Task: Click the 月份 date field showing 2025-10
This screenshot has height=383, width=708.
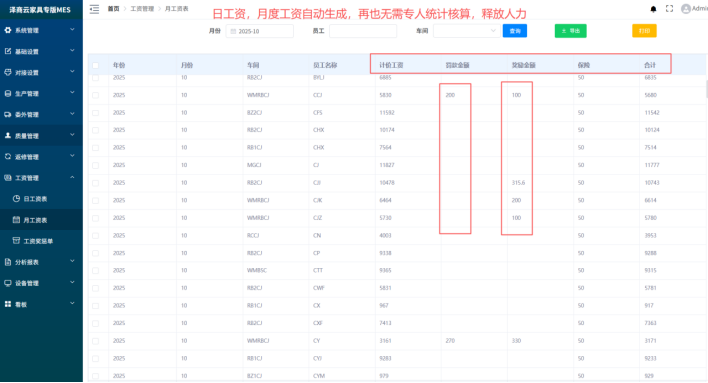Action: (x=260, y=31)
